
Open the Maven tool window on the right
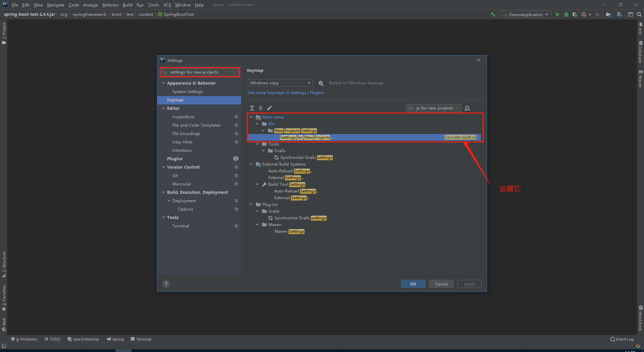(640, 79)
